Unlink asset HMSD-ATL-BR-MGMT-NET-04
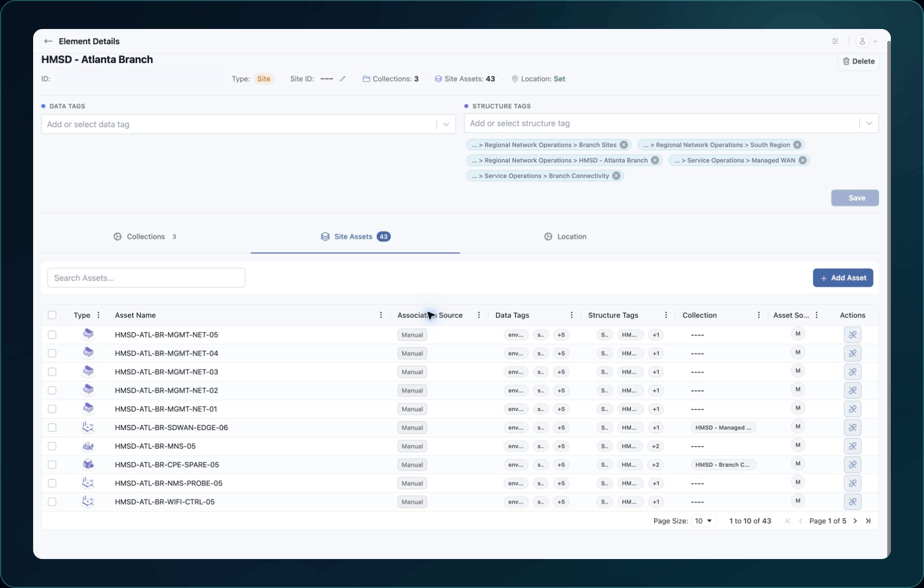Screen dimensions: 924x588 point(853,354)
